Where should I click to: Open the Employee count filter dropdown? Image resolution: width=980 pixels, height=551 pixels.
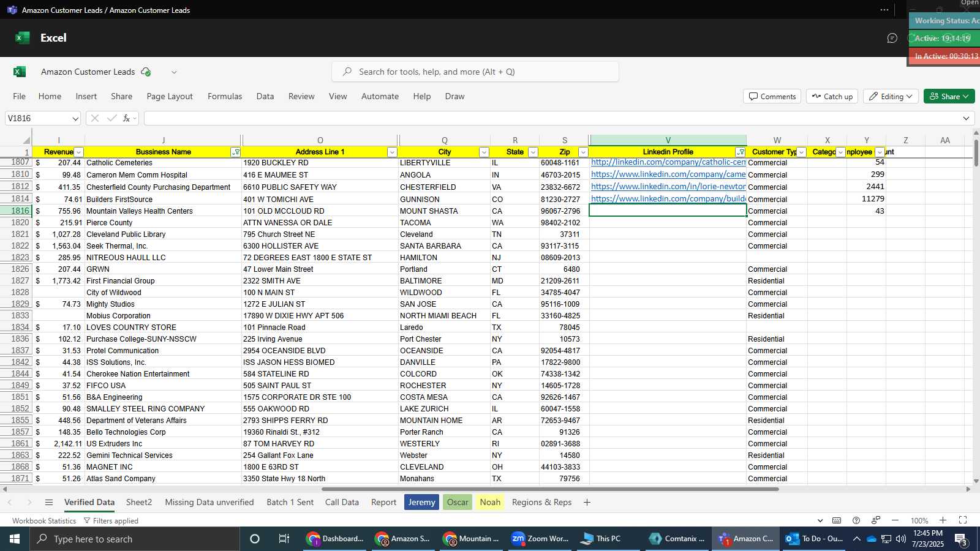[880, 152]
